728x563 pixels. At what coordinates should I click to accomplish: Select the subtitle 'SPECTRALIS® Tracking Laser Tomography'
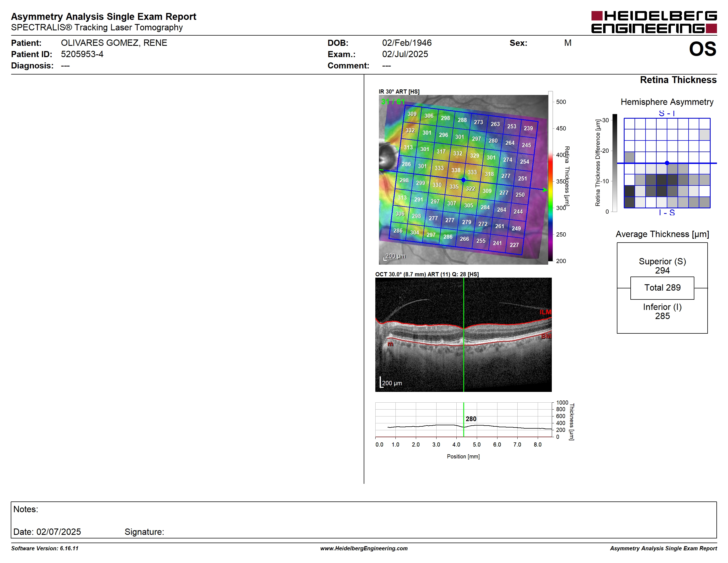tap(97, 27)
